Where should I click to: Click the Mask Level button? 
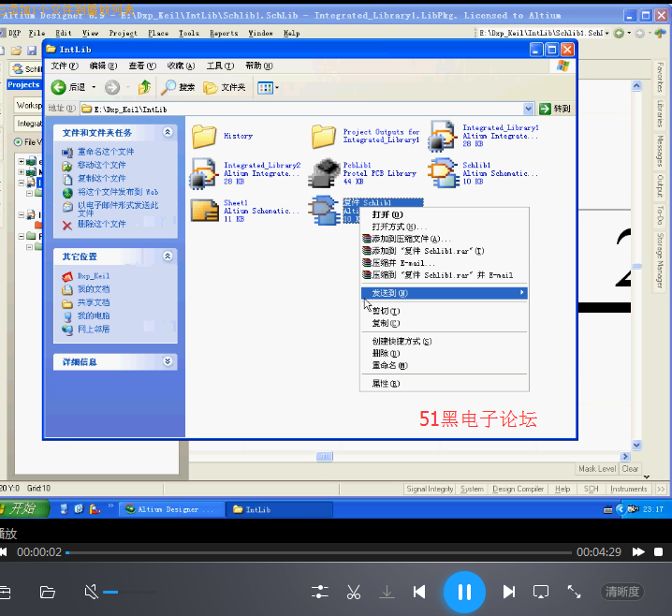point(597,468)
